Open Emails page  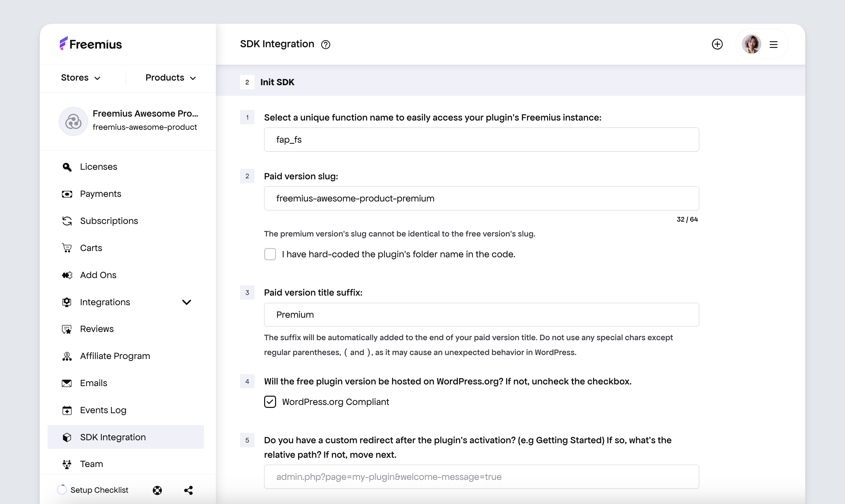click(94, 383)
